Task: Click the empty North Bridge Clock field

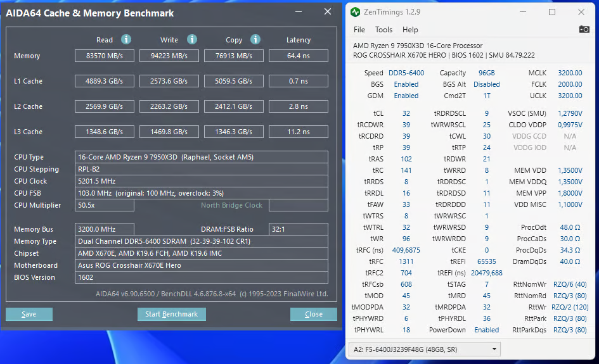Action: pyautogui.click(x=299, y=205)
